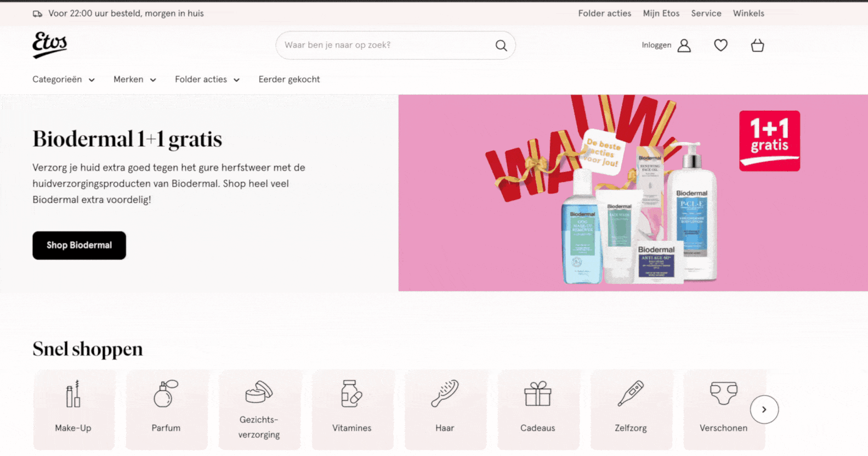The image size is (868, 456).
Task: Open the Cadeaus gift category tile
Action: (537, 409)
